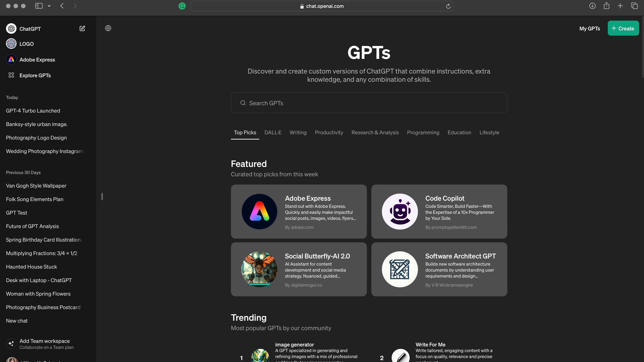The height and width of the screenshot is (362, 644).
Task: Click the new chat compose icon
Action: point(82,29)
